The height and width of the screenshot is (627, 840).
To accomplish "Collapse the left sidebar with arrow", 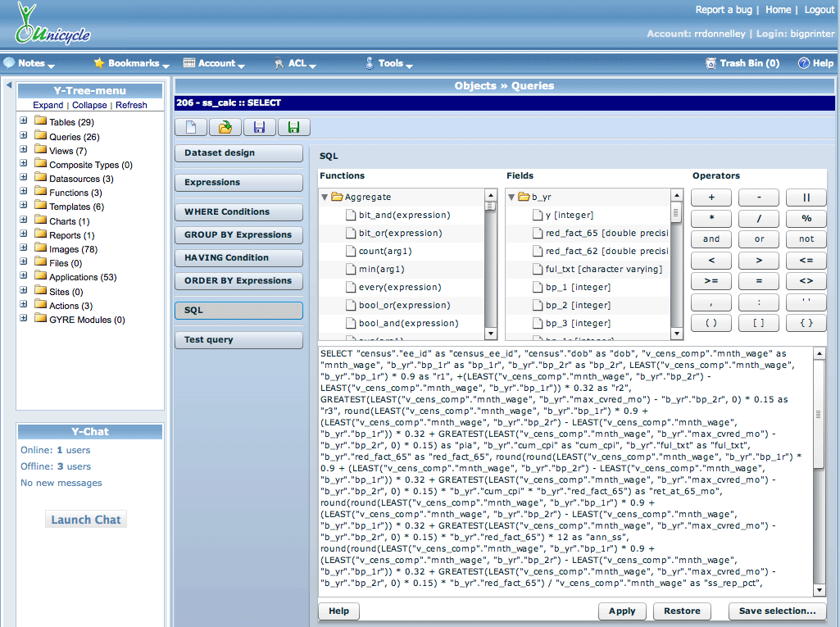I will tap(9, 85).
